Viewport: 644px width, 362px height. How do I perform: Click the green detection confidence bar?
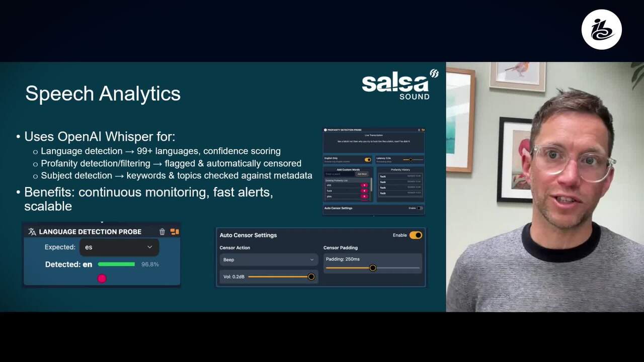click(x=116, y=264)
